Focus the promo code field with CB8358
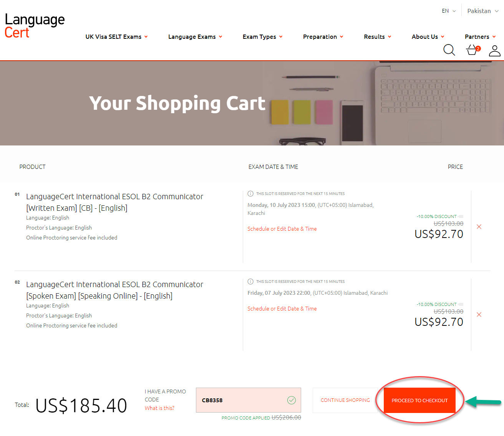 pyautogui.click(x=248, y=400)
